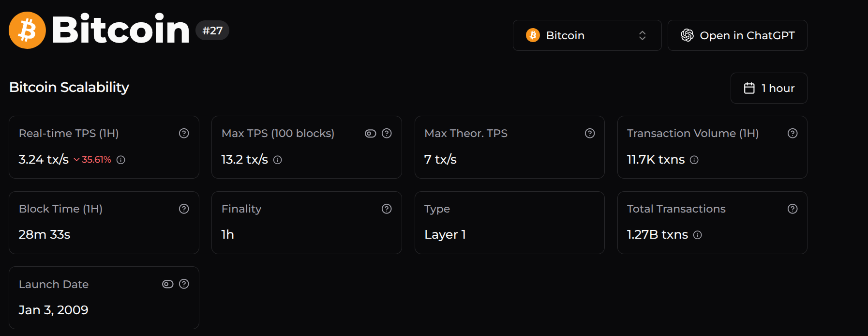Click the question mark on Max Theor. TPS card

click(589, 133)
